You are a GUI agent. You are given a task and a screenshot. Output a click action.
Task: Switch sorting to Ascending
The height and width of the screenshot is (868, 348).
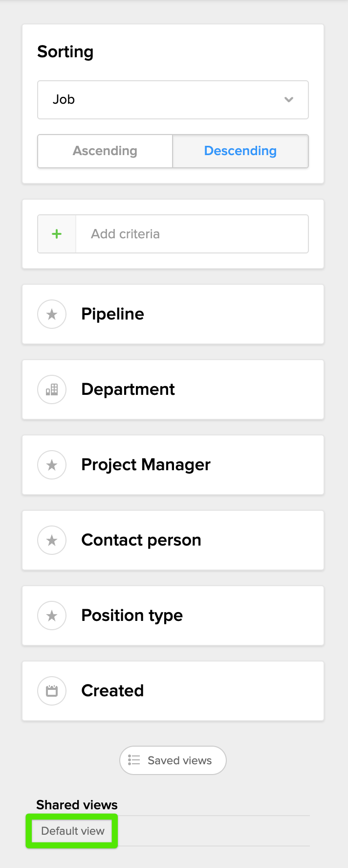(x=105, y=151)
